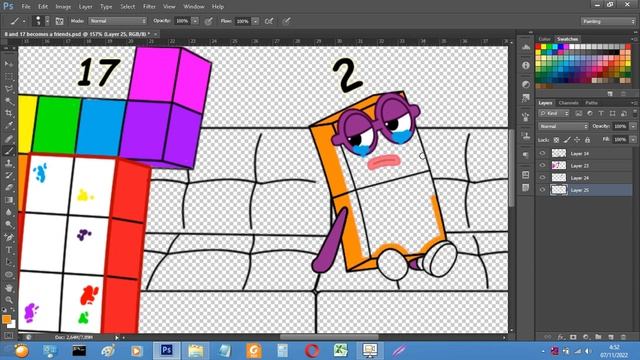Select Layer 23 thumbnail
Screen dimensions: 640x360
click(559, 165)
